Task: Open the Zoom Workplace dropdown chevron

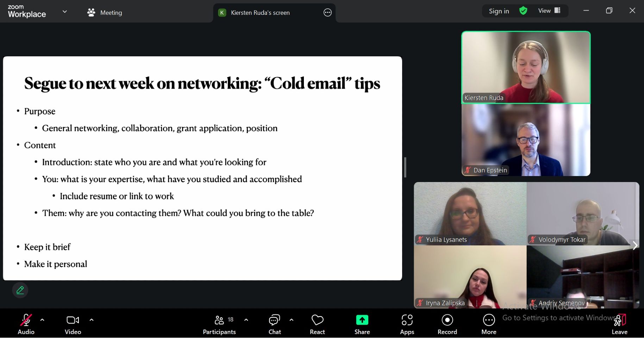Action: (x=65, y=12)
